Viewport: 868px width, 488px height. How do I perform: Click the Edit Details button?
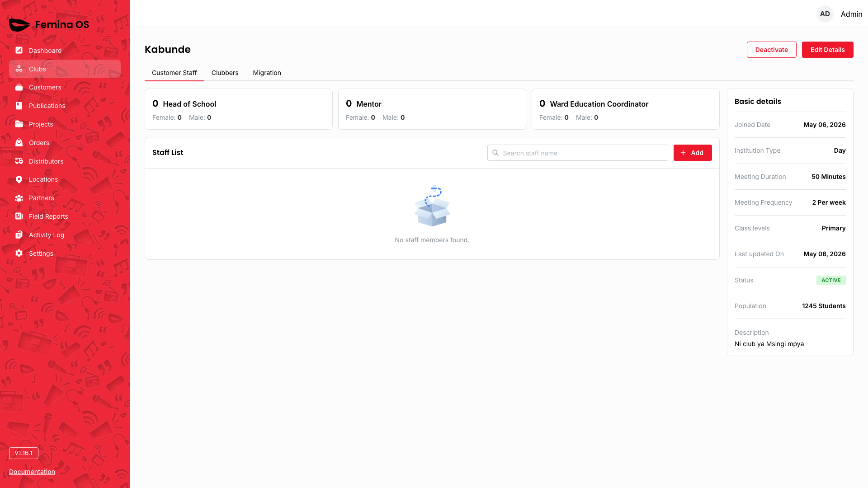tap(827, 50)
